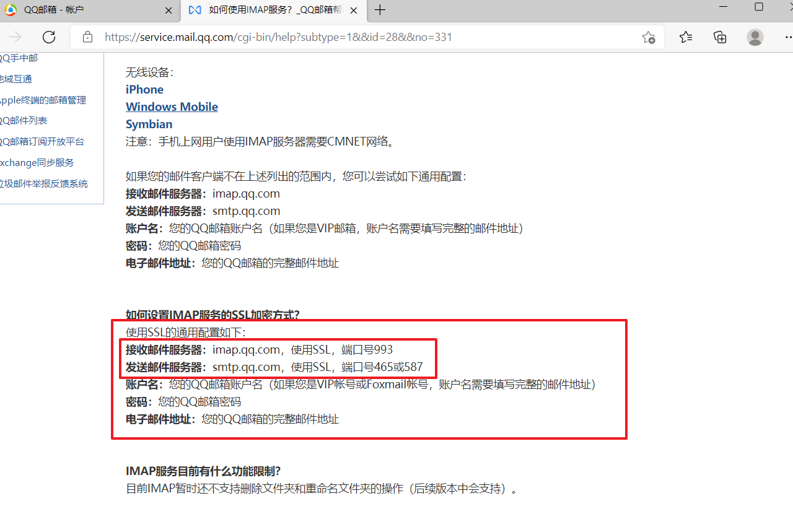
Task: Open 垃圾邮件举报反馈系统 in the sidebar
Action: click(44, 183)
